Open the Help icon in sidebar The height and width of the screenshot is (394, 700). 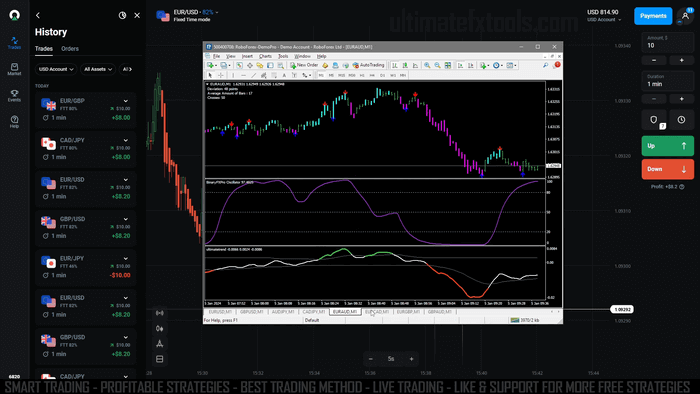[14, 121]
